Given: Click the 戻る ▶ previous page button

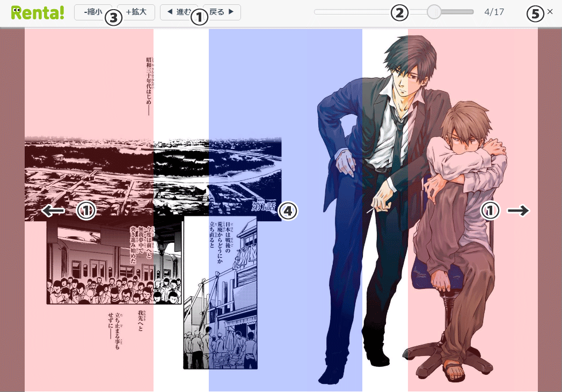Looking at the screenshot, I should tap(222, 12).
